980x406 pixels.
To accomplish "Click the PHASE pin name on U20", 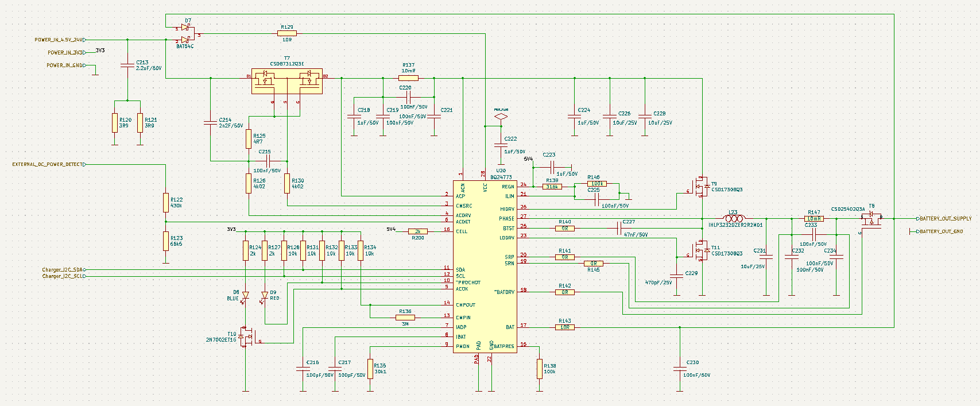I will pyautogui.click(x=506, y=219).
